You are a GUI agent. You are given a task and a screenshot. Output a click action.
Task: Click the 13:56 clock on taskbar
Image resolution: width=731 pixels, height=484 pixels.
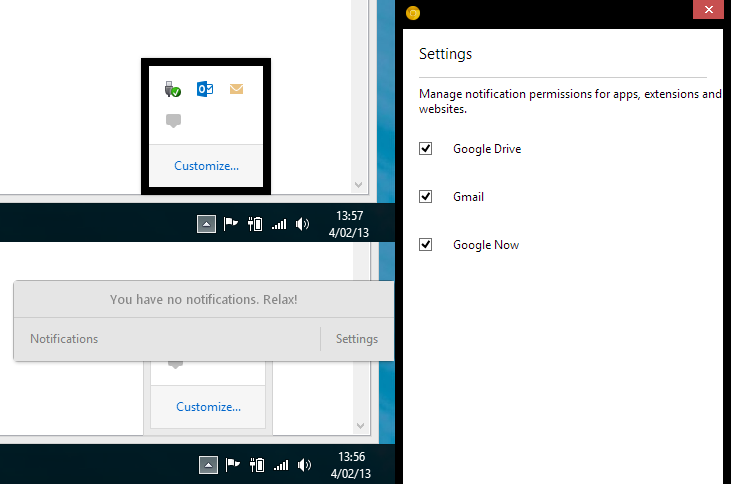tap(351, 465)
